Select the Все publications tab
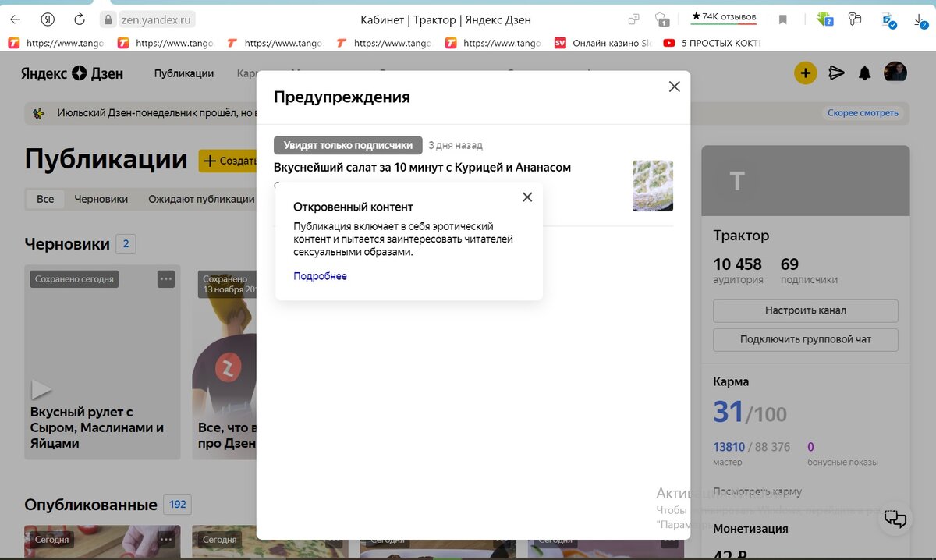 [45, 199]
